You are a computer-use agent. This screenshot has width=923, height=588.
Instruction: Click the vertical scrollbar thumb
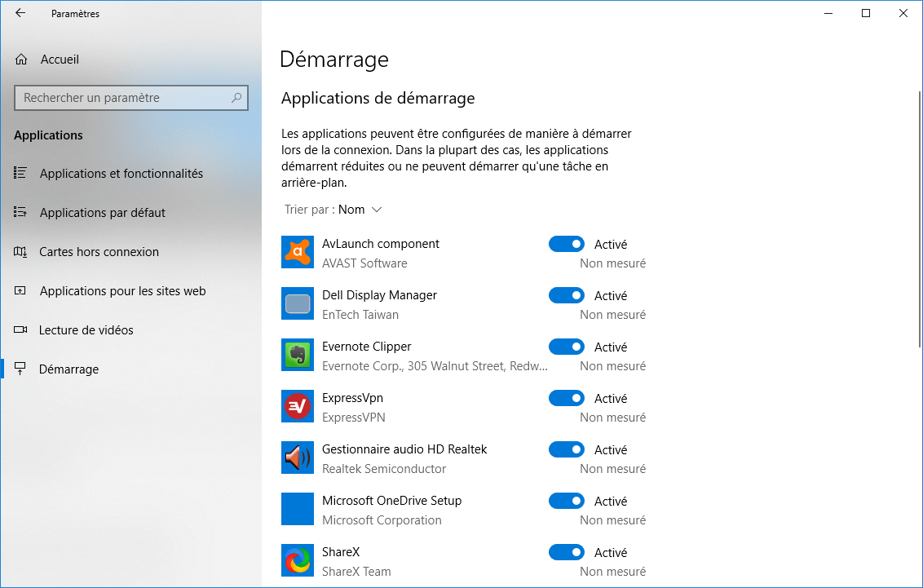pos(920,219)
